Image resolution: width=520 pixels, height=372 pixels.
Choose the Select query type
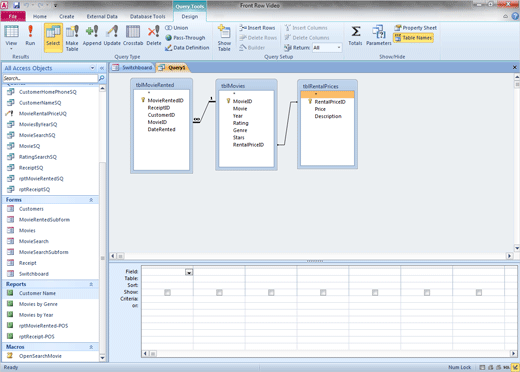click(x=53, y=37)
